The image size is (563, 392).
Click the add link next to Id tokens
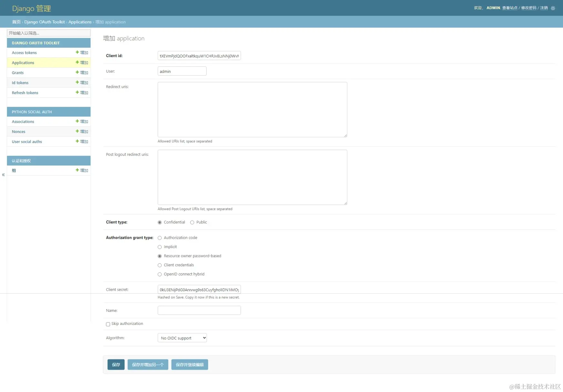click(x=82, y=83)
